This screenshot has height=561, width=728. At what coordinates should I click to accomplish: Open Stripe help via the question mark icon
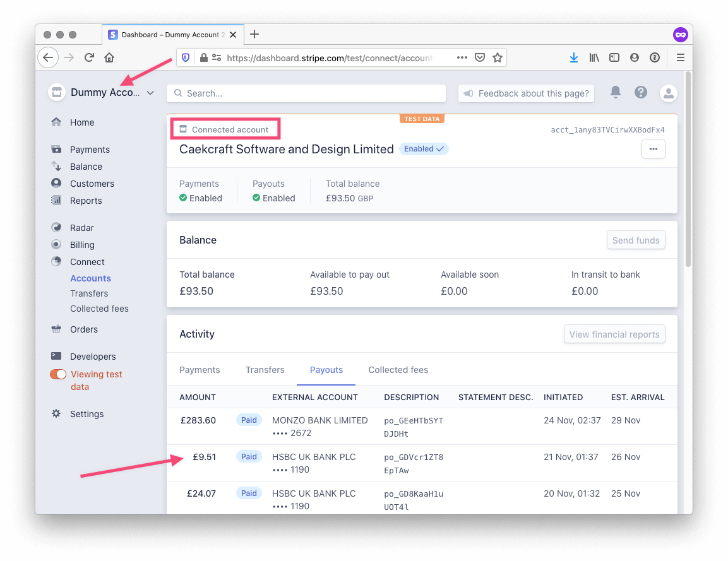pos(641,93)
